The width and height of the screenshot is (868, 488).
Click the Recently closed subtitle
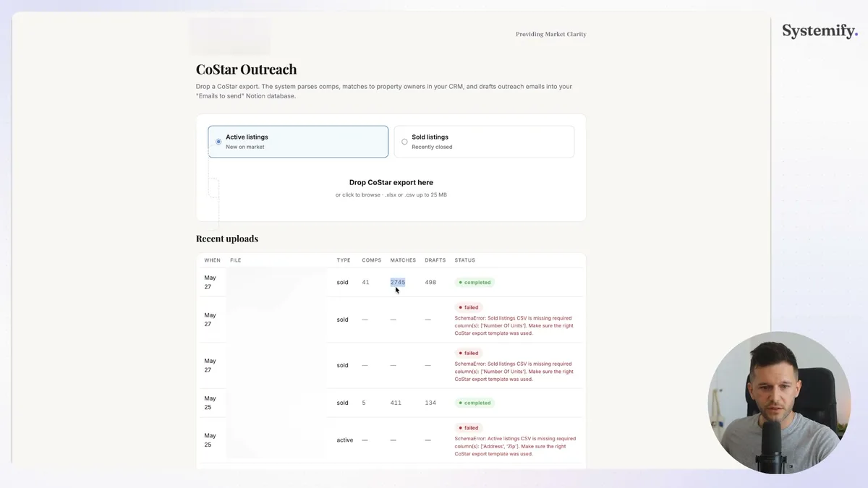[x=432, y=147]
